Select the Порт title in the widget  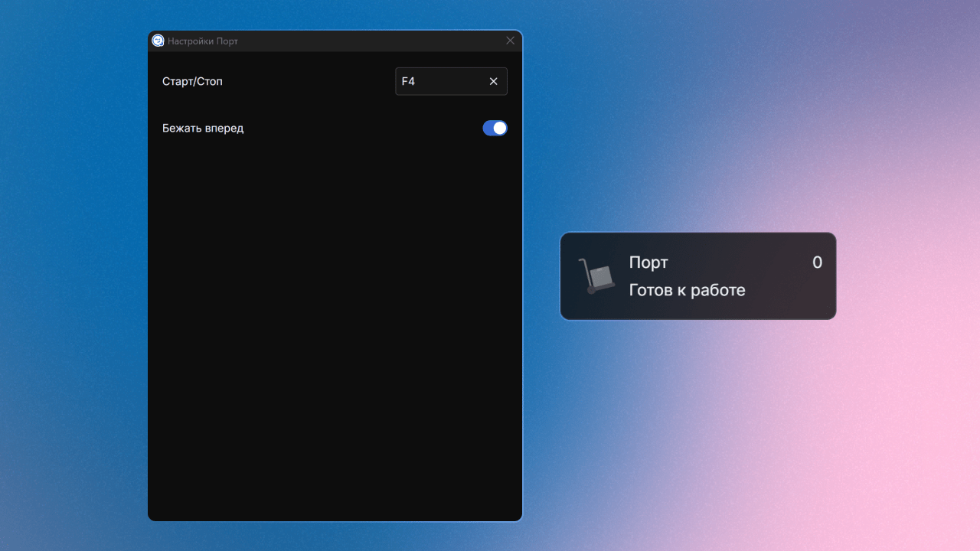[648, 262]
